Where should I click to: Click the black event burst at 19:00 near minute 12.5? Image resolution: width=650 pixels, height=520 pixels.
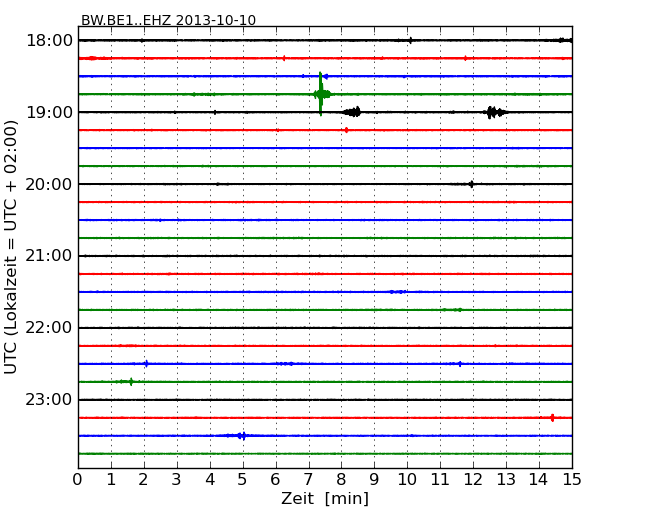click(x=495, y=112)
